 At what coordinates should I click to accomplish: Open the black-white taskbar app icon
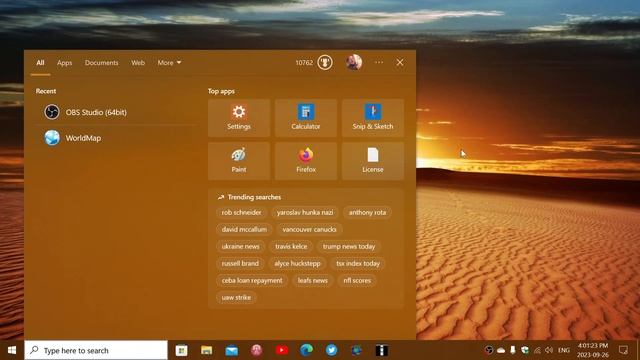[x=382, y=350]
